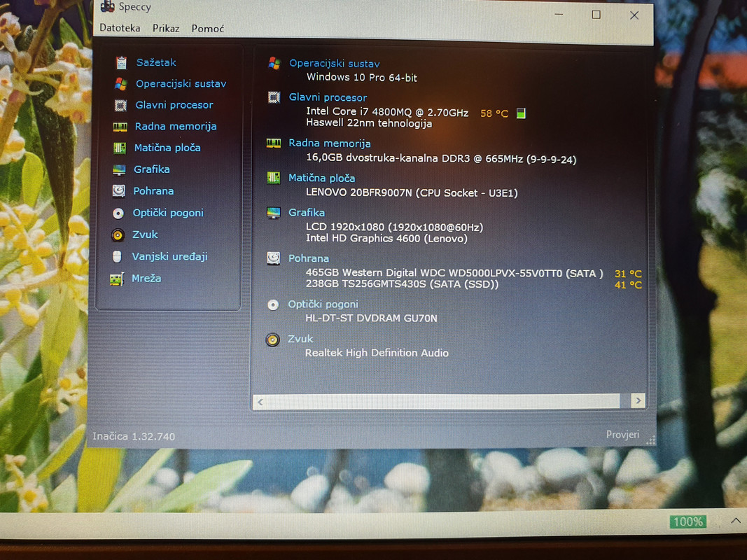Open Zvuk heading link in summary

[x=300, y=339]
